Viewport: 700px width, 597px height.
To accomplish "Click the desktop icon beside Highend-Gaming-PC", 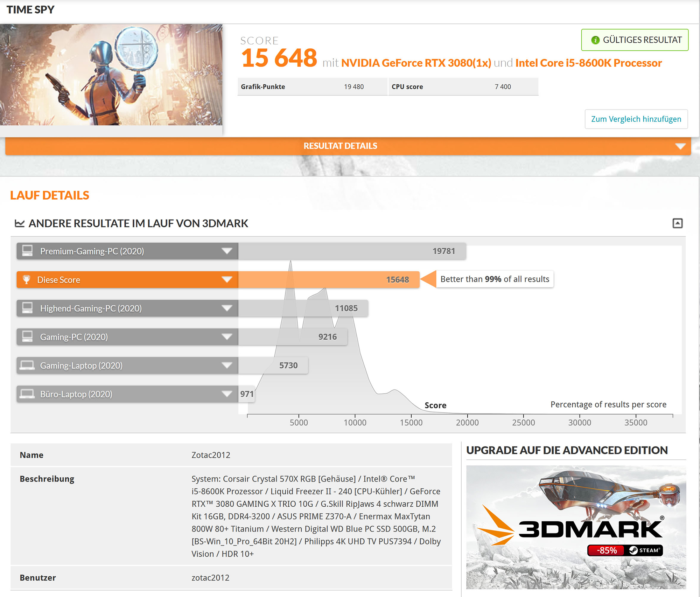I will pyautogui.click(x=27, y=308).
